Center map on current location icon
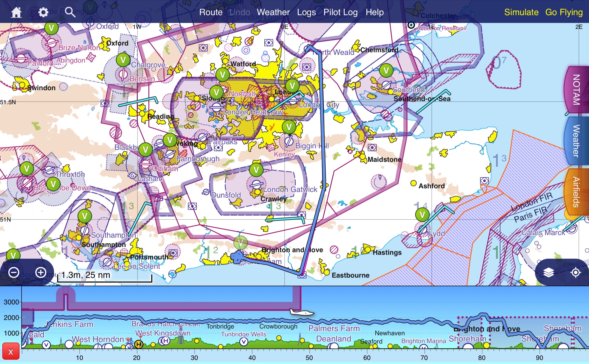This screenshot has width=589, height=364. point(575,273)
